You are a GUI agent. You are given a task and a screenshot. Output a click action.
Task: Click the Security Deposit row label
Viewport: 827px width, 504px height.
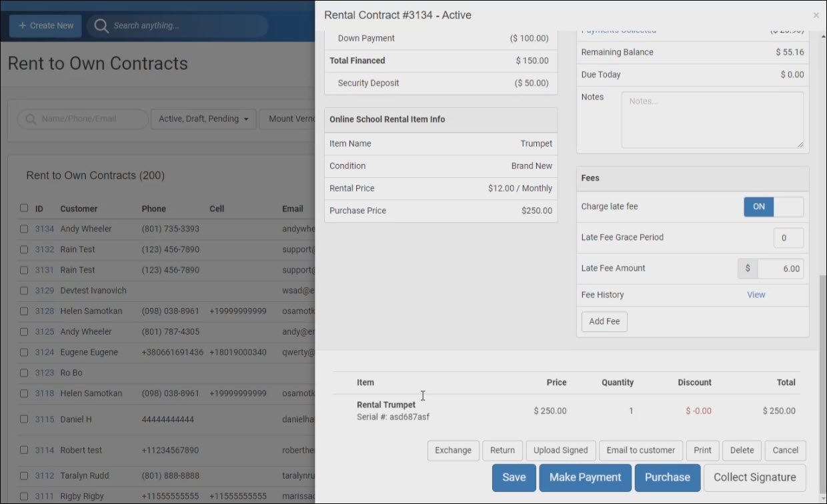[x=368, y=83]
